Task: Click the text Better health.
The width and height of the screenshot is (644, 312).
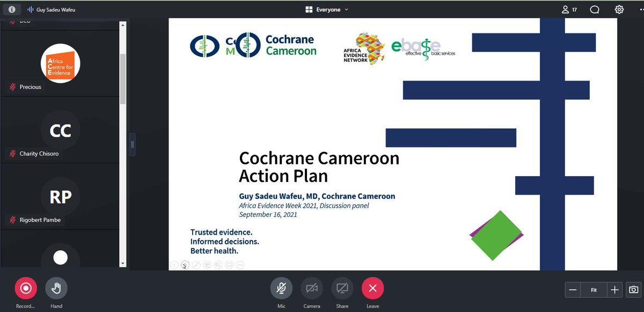Action: point(214,251)
